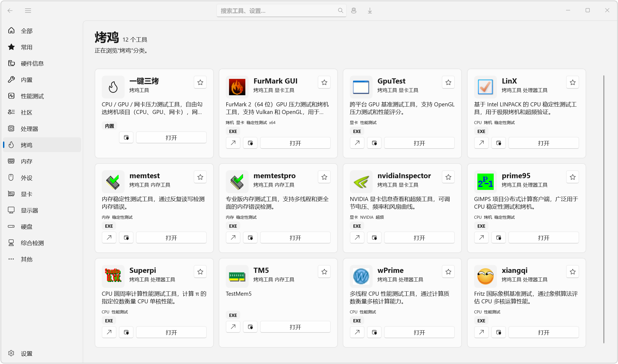
Task: Click LinX's arrow shortcut icon
Action: [x=481, y=143]
